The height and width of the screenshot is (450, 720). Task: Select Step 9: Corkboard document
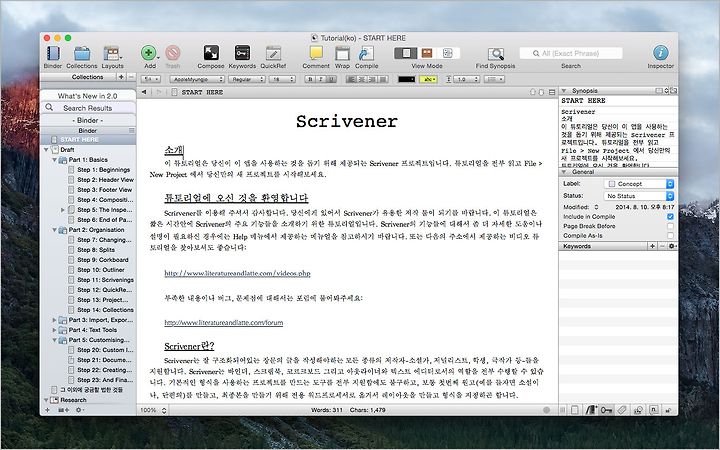pyautogui.click(x=103, y=260)
